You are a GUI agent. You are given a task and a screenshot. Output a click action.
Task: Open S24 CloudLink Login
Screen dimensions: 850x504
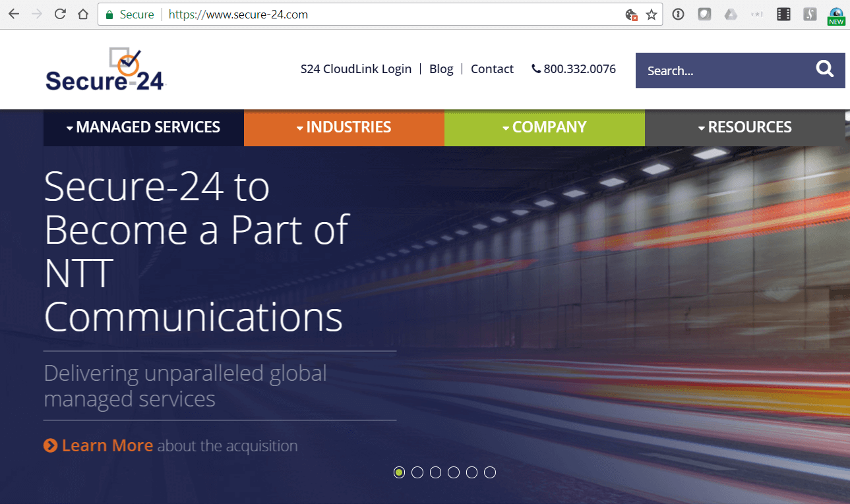356,69
